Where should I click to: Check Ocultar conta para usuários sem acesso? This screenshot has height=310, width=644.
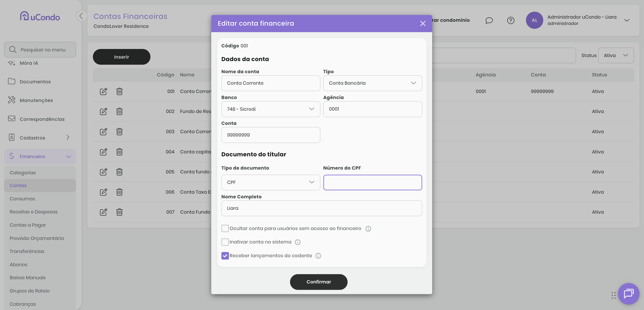point(225,228)
